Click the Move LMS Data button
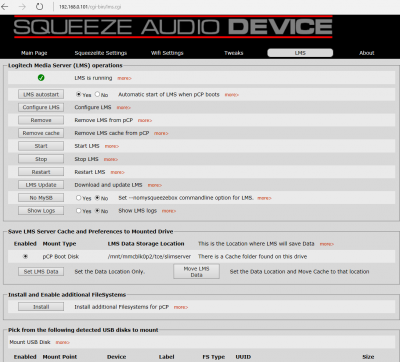This screenshot has height=362, width=400. [196, 271]
